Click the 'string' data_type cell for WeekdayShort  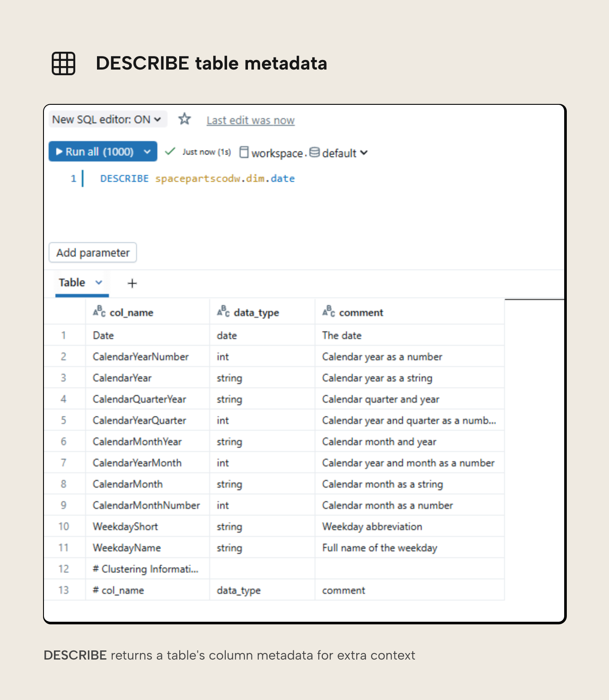[x=262, y=527]
